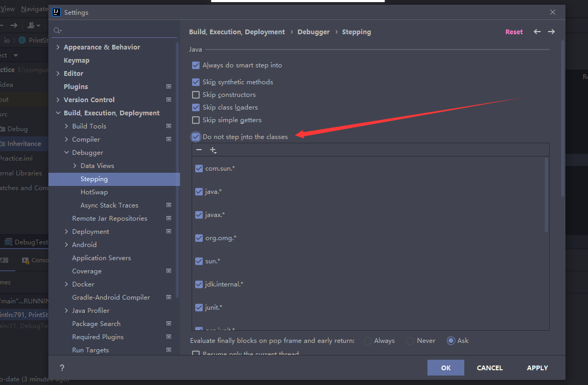588x385 pixels.
Task: Click the project-level icon beside Remote Jar Repositories
Action: coord(169,219)
